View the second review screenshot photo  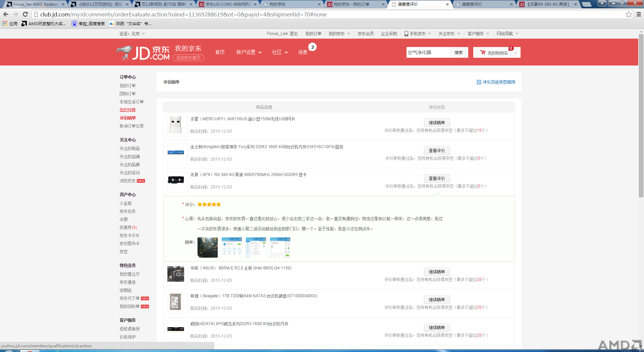pos(232,248)
